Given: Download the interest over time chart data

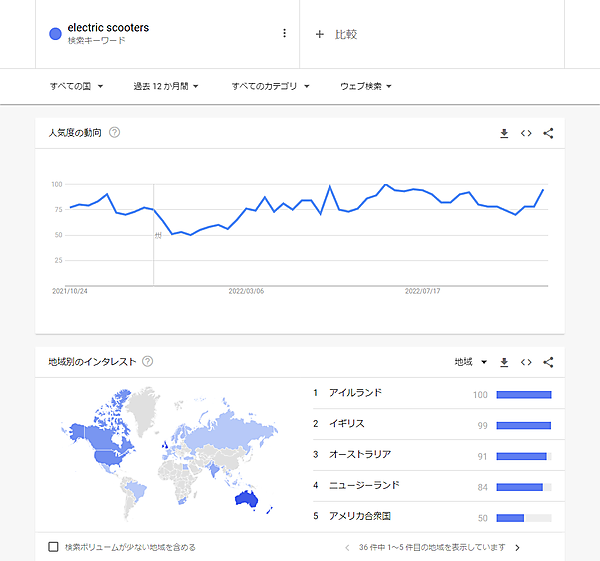Looking at the screenshot, I should click(504, 133).
